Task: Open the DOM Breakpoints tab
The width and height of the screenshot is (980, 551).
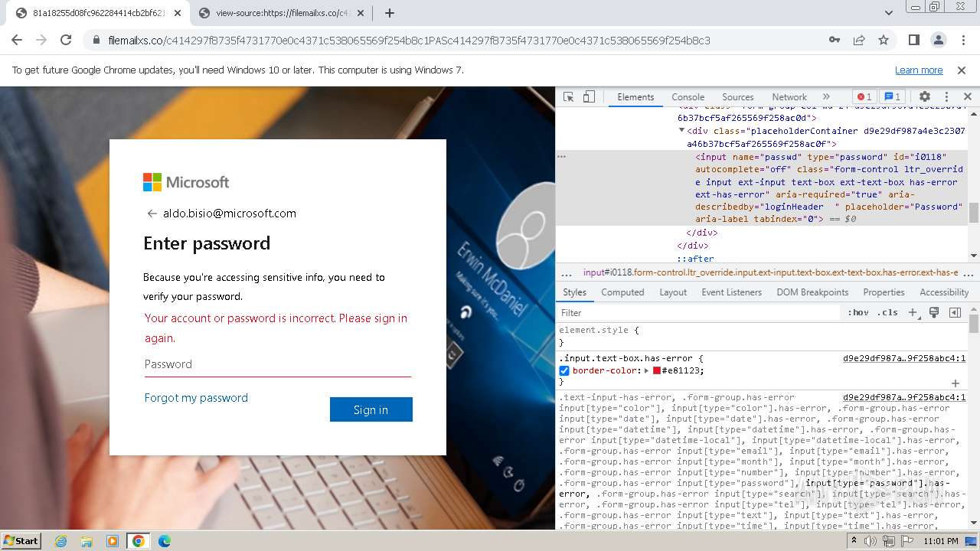Action: (x=812, y=292)
